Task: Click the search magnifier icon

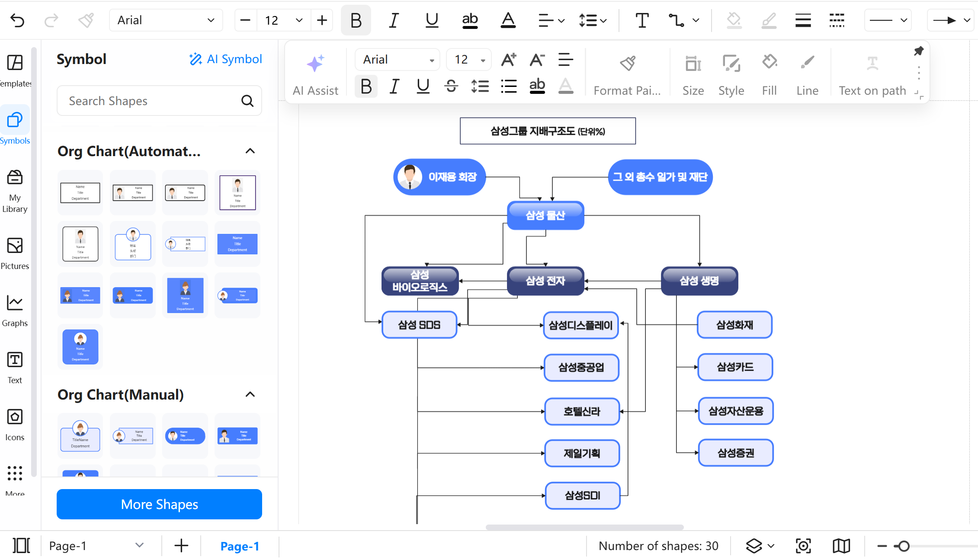Action: click(247, 101)
